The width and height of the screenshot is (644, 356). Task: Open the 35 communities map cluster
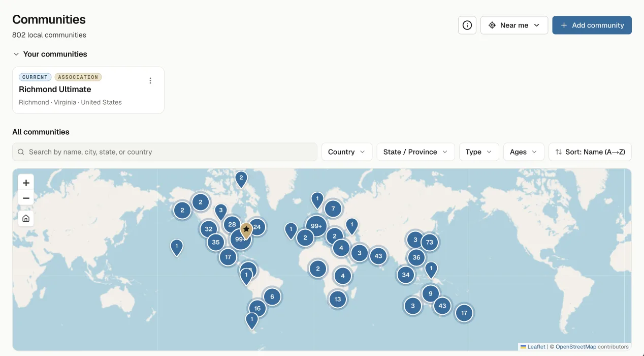click(216, 242)
